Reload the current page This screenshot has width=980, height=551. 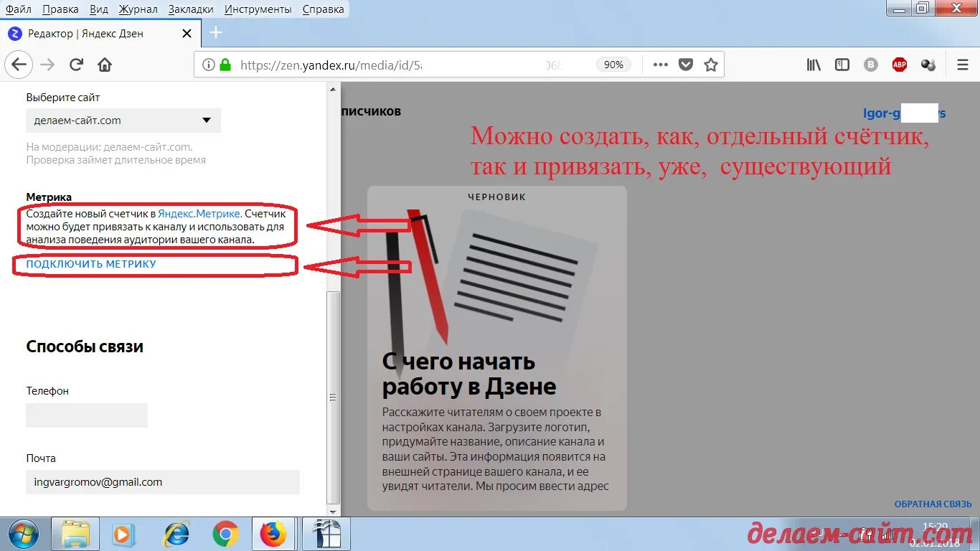point(76,65)
